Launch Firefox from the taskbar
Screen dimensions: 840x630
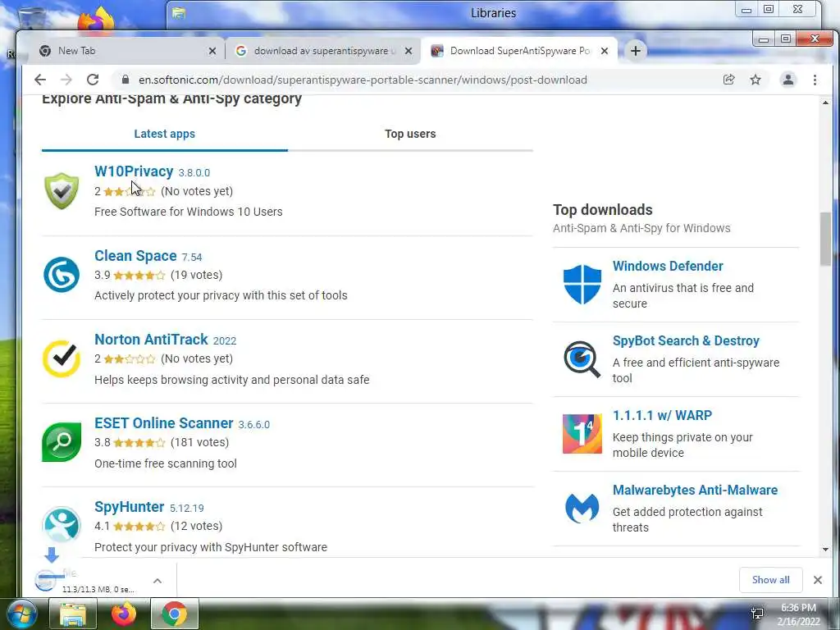pyautogui.click(x=124, y=614)
